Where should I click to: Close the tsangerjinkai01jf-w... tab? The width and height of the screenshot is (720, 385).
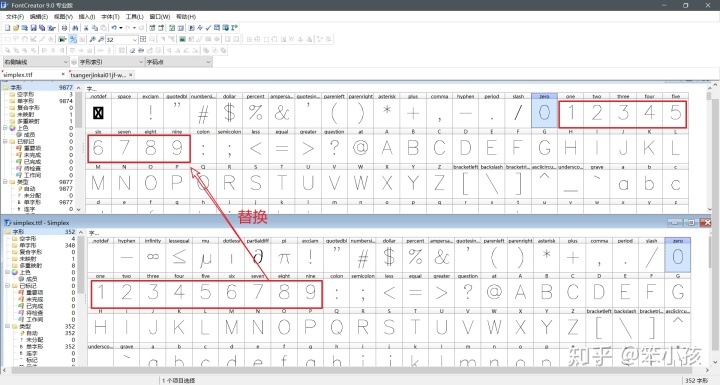(x=131, y=74)
